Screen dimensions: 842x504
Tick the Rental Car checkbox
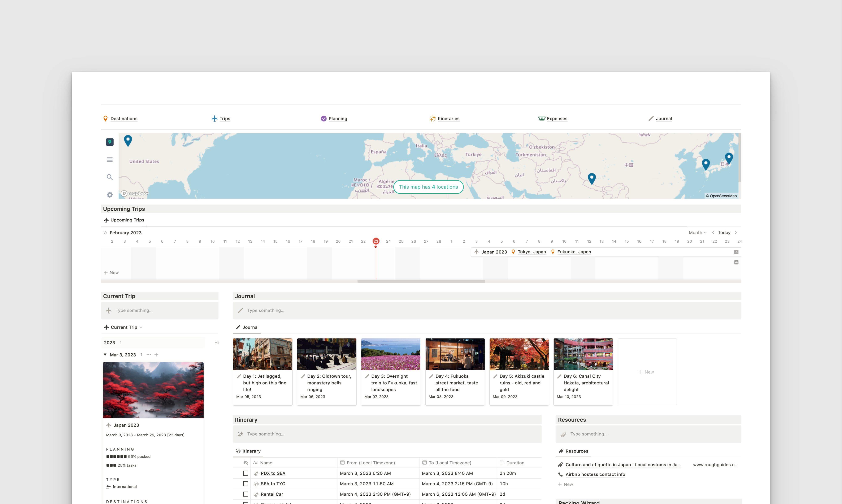[246, 494]
